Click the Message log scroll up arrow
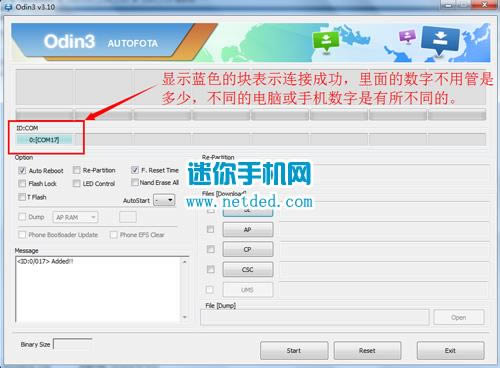Image resolution: width=500 pixels, height=368 pixels. coord(185,262)
